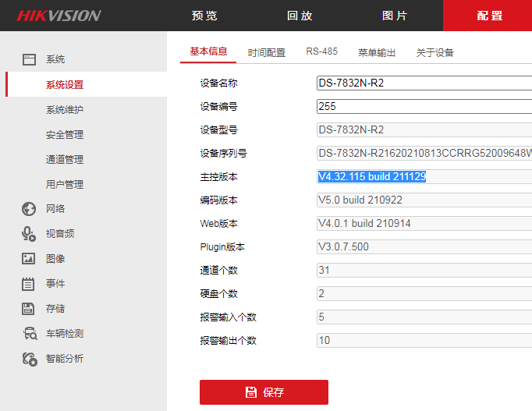Select the 车辆检测 vehicle icon
Image resolution: width=532 pixels, height=411 pixels.
30,333
